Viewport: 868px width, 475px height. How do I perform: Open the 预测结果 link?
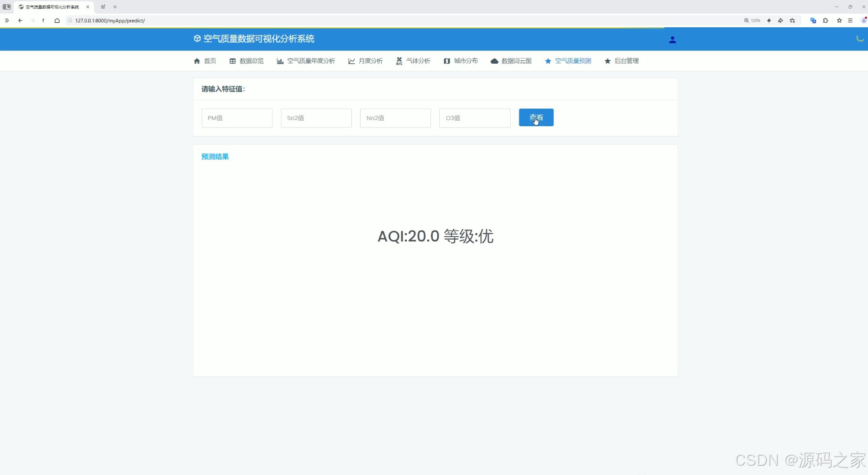(x=215, y=157)
